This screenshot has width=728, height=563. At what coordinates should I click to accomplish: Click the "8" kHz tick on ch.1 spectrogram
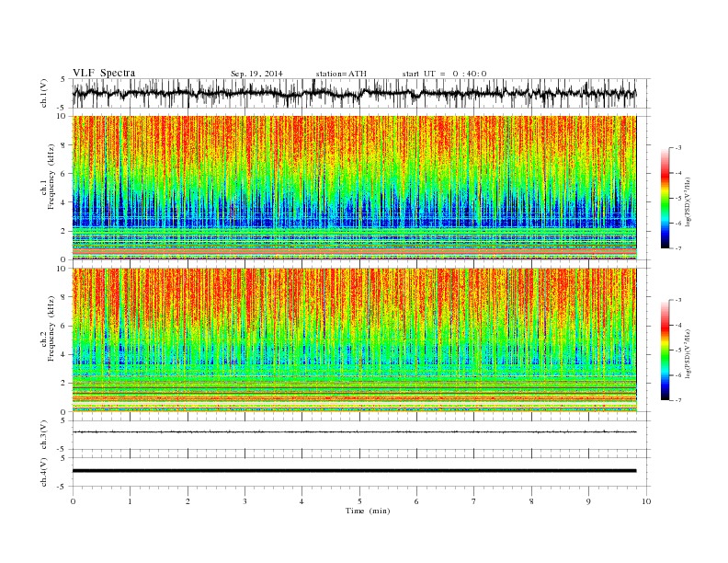coord(64,145)
